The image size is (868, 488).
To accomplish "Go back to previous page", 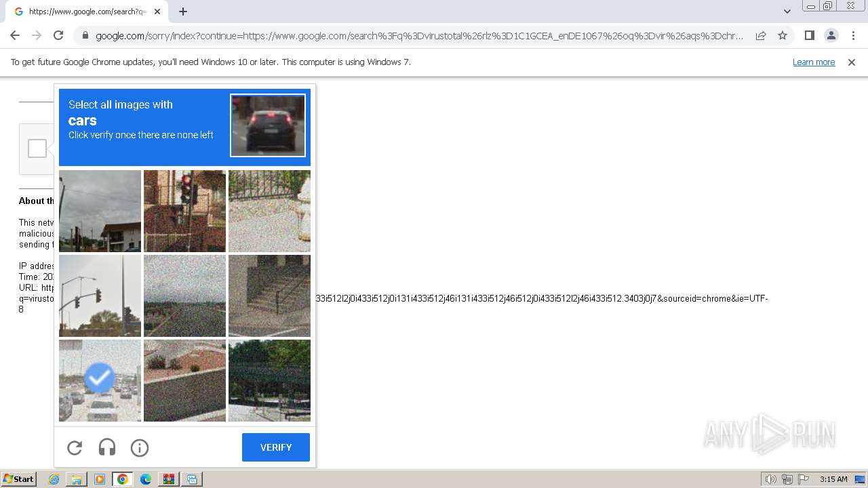I will pos(15,35).
